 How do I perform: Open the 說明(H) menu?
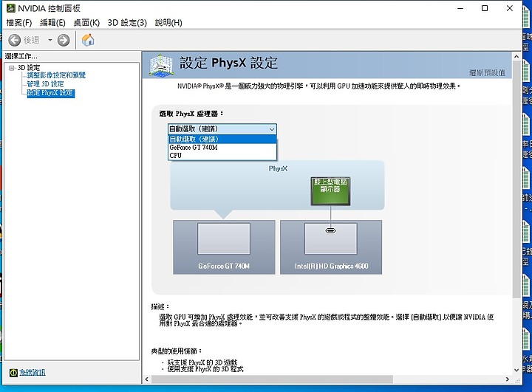[168, 23]
